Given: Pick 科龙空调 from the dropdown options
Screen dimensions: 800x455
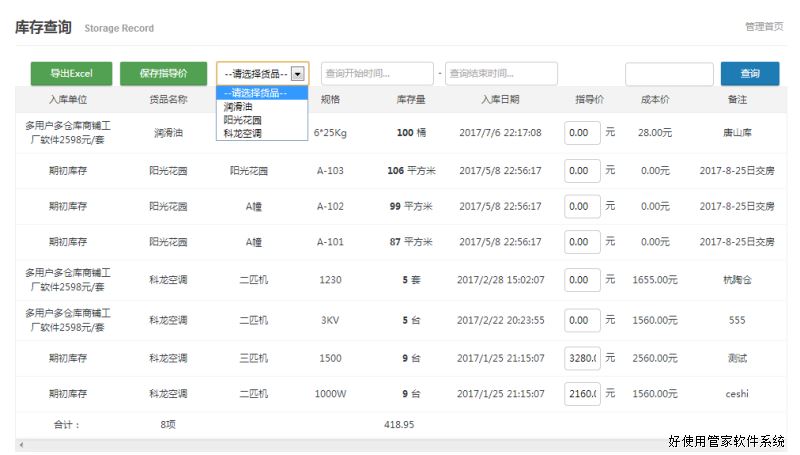Looking at the screenshot, I should pyautogui.click(x=242, y=132).
